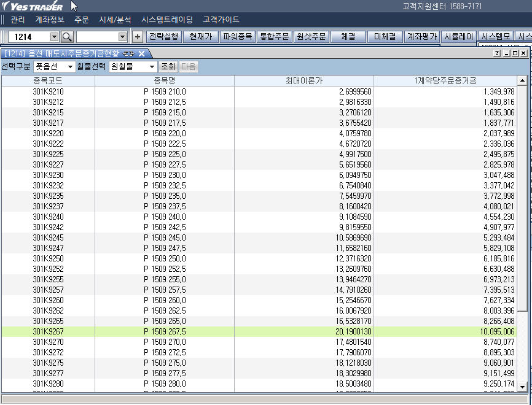
Task: Click the 조회 button
Action: point(168,67)
